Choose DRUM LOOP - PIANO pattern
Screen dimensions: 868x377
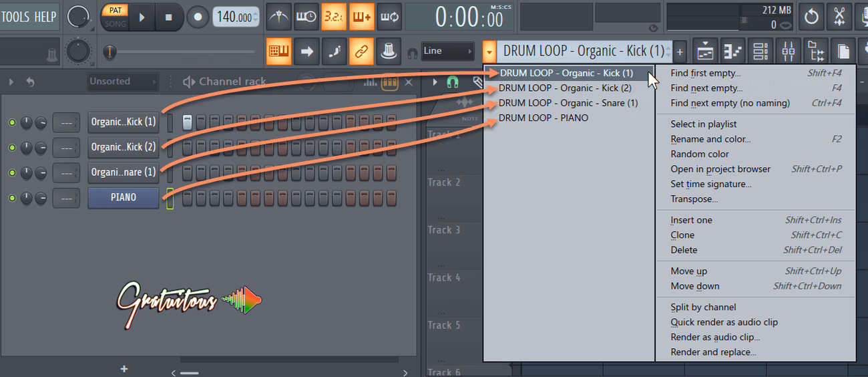click(544, 118)
